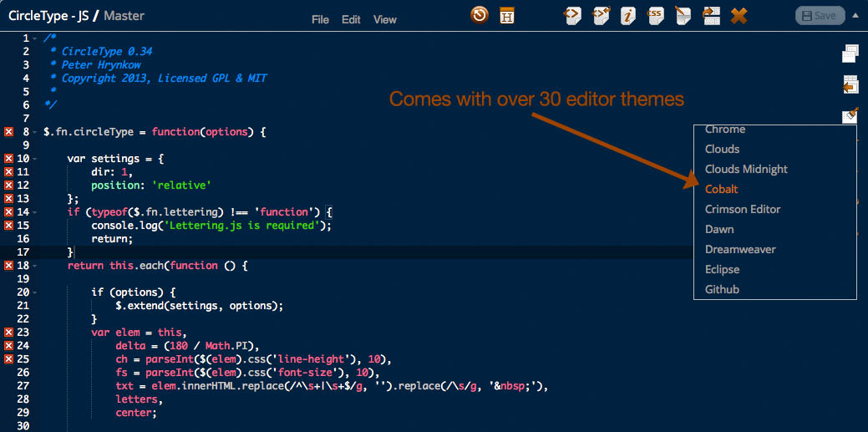Open the File menu
The height and width of the screenshot is (432, 868).
[320, 20]
